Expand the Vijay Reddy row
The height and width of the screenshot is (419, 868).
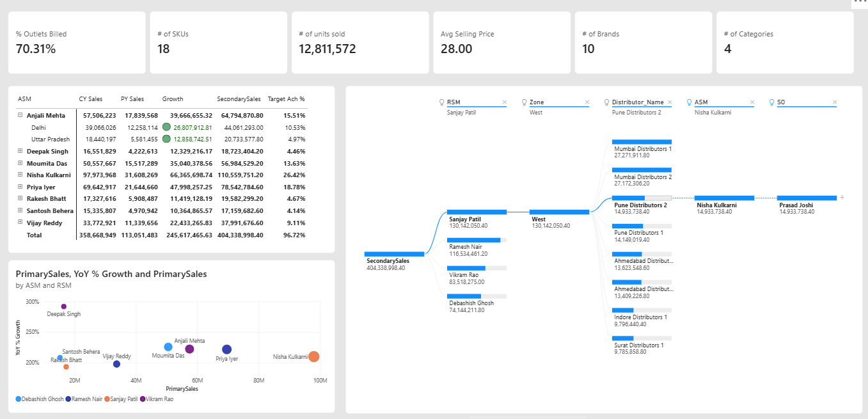click(20, 223)
